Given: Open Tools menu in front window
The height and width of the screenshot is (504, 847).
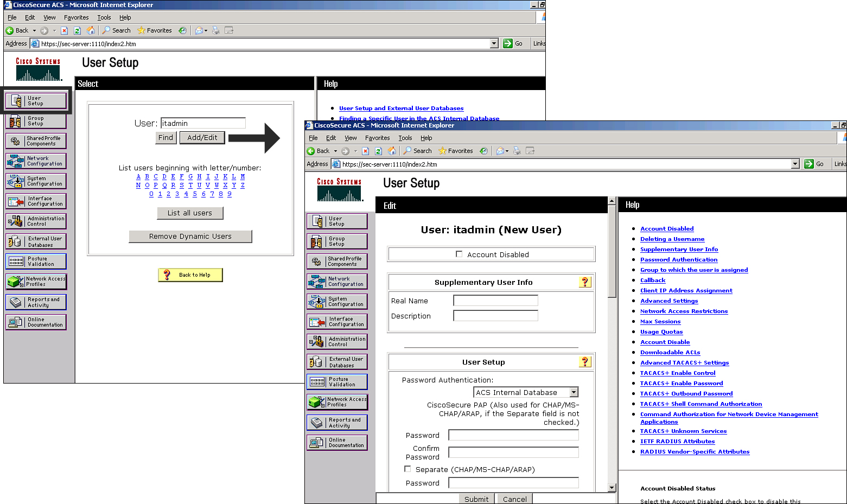Looking at the screenshot, I should click(405, 138).
